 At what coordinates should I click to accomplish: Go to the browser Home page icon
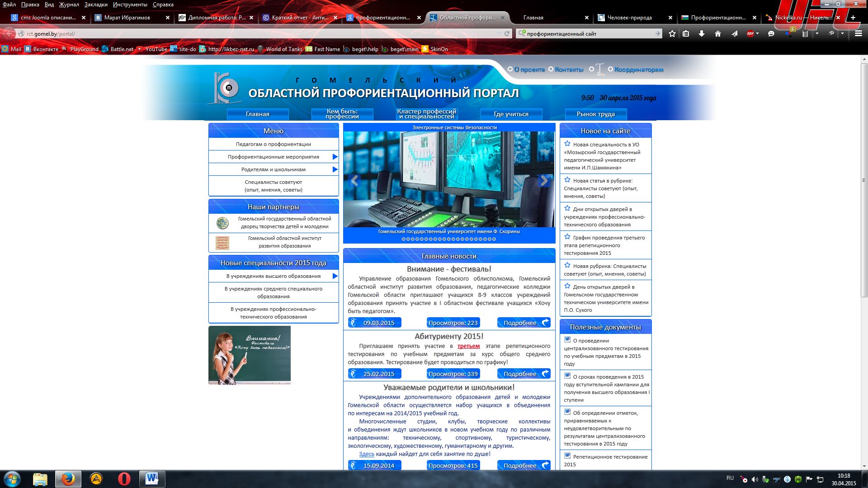click(x=717, y=34)
